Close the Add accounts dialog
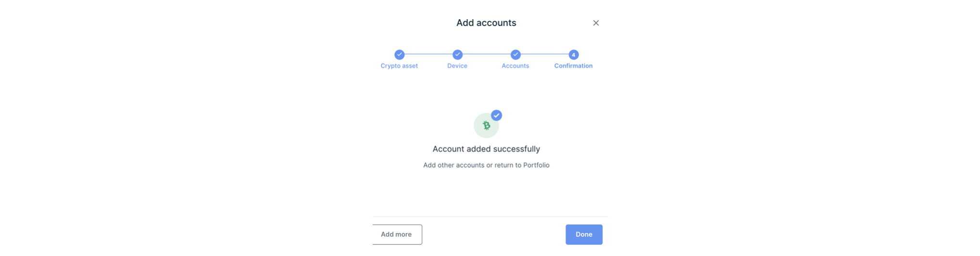980x256 pixels. (596, 23)
